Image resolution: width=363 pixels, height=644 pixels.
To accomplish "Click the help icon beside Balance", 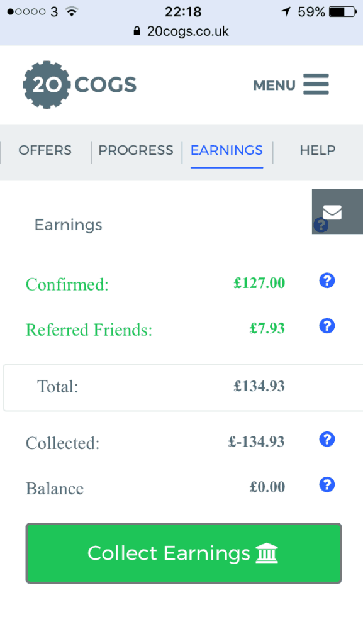I will [x=327, y=485].
